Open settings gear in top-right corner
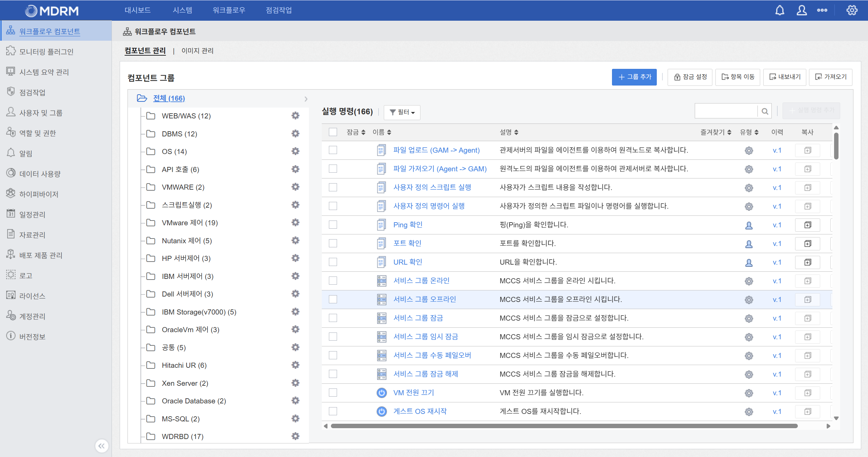This screenshot has height=457, width=868. pyautogui.click(x=852, y=11)
